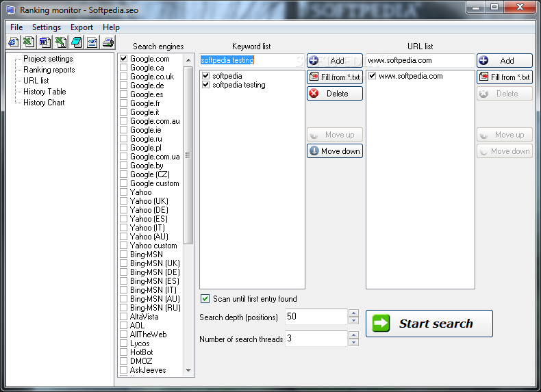The height and width of the screenshot is (392, 541).
Task: Check the Bing-MSN search engine box
Action: (123, 254)
